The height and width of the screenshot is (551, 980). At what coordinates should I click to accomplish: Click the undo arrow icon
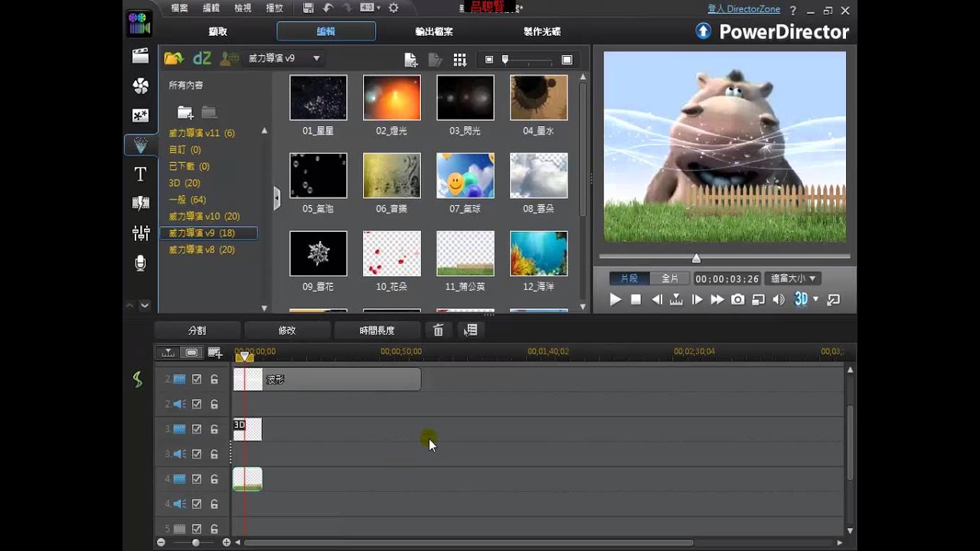(328, 8)
